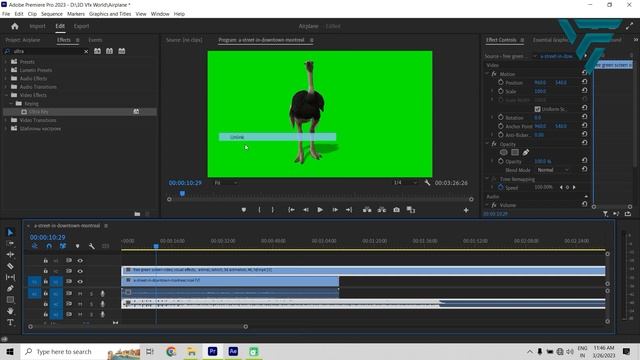
Task: Click Go to In point button
Action: click(291, 210)
